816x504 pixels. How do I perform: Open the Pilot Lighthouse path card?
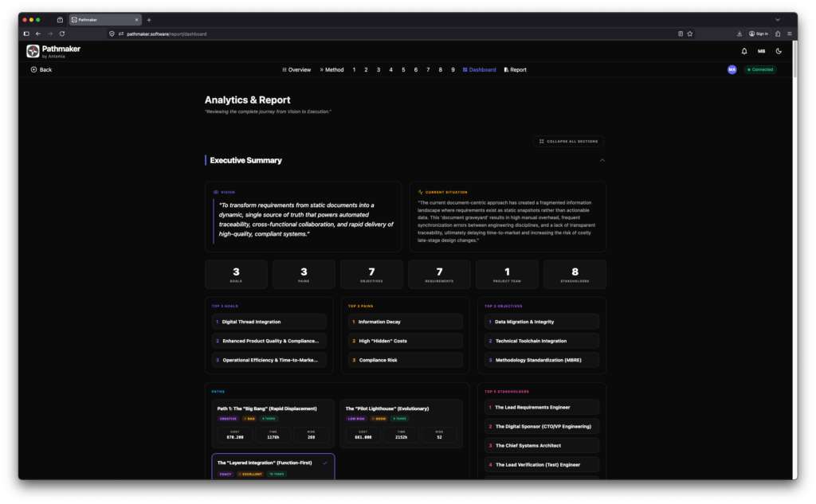(402, 424)
